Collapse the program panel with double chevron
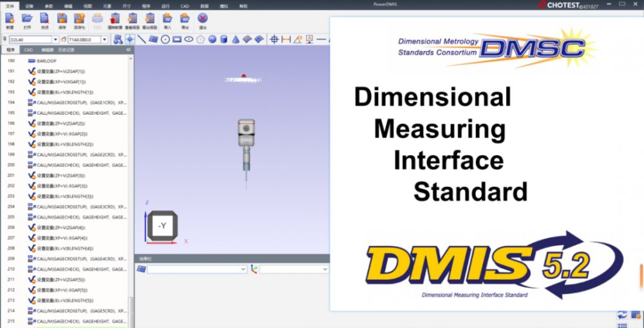 point(128,50)
